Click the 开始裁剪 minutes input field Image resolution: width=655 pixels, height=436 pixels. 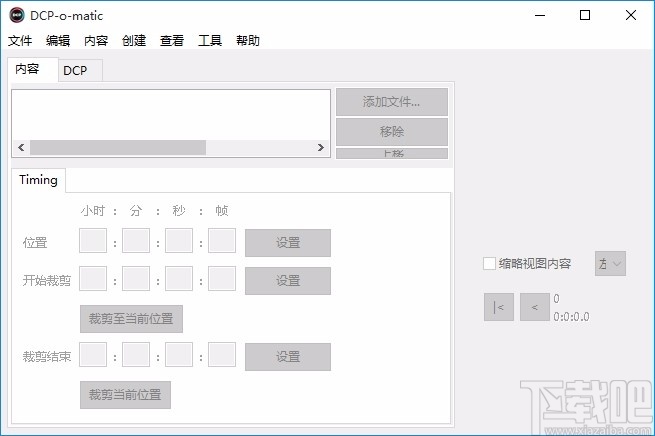click(136, 279)
